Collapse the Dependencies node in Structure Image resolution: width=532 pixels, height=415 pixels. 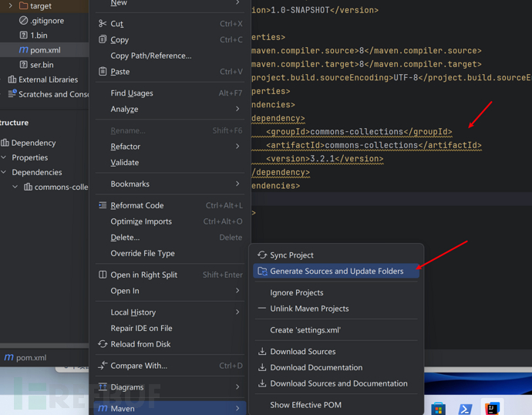click(4, 173)
